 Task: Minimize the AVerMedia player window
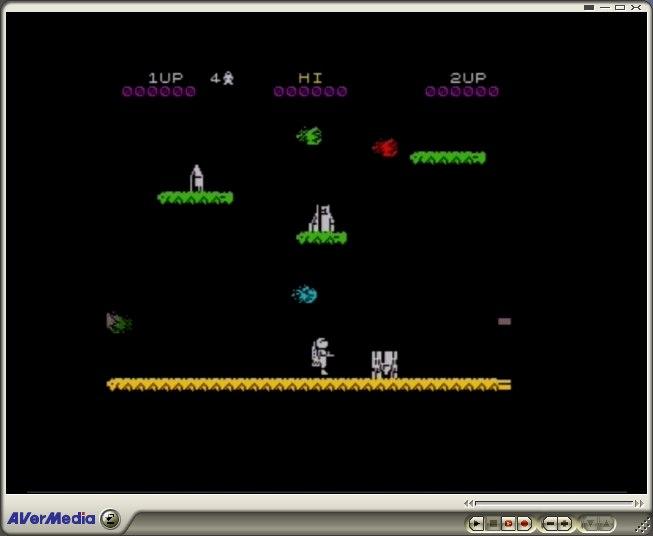605,7
